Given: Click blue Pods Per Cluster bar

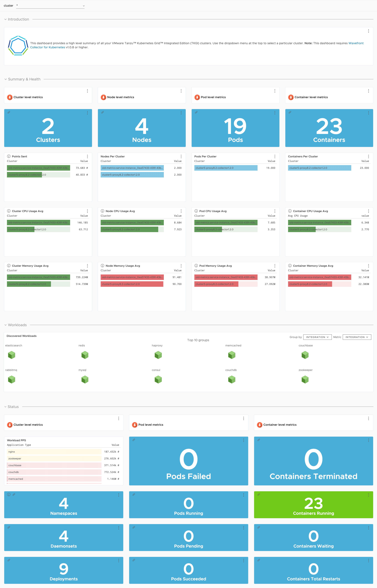Looking at the screenshot, I should pyautogui.click(x=226, y=168).
